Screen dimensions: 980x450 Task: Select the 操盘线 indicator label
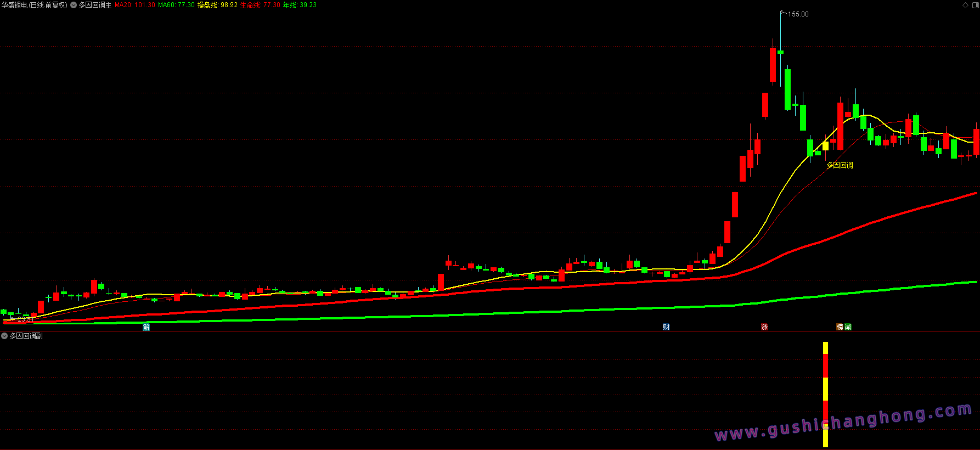pyautogui.click(x=217, y=5)
